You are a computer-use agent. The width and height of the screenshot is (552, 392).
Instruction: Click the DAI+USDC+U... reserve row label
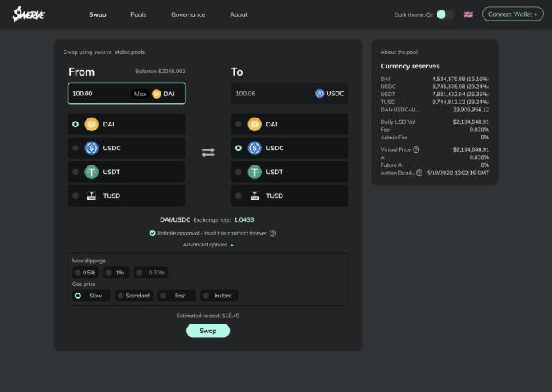pyautogui.click(x=399, y=110)
